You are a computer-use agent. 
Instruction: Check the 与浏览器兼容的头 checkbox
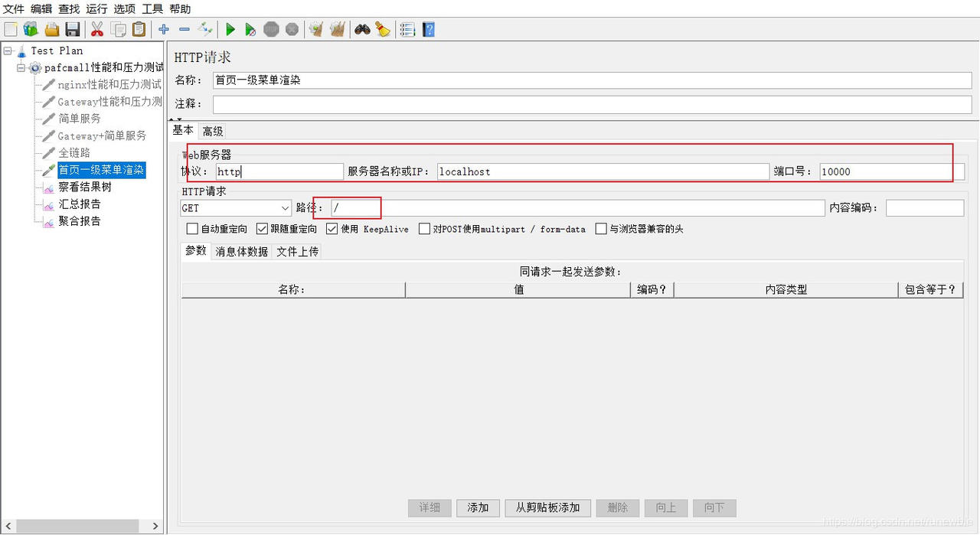601,229
